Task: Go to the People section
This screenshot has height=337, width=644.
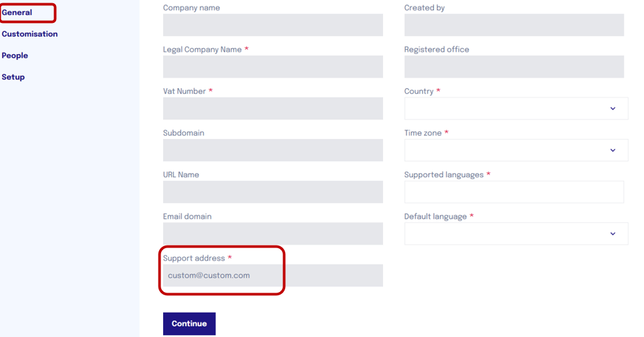Action: click(x=15, y=56)
